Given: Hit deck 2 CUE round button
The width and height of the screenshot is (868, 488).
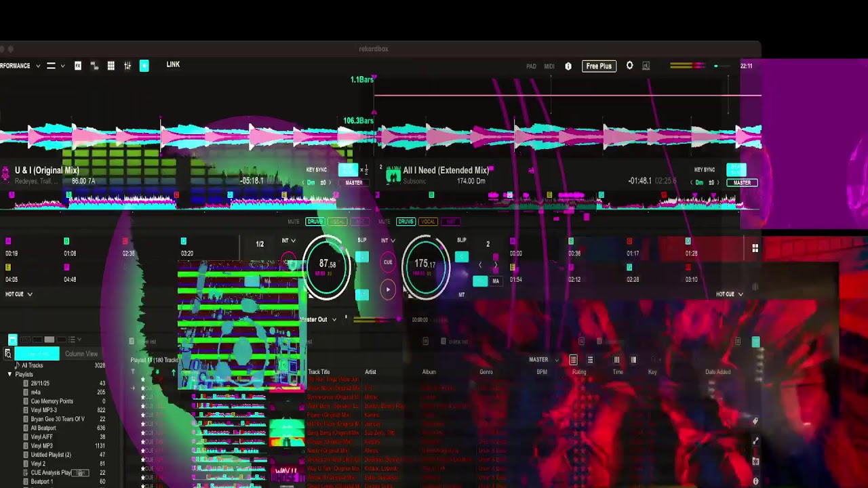Looking at the screenshot, I should (388, 262).
